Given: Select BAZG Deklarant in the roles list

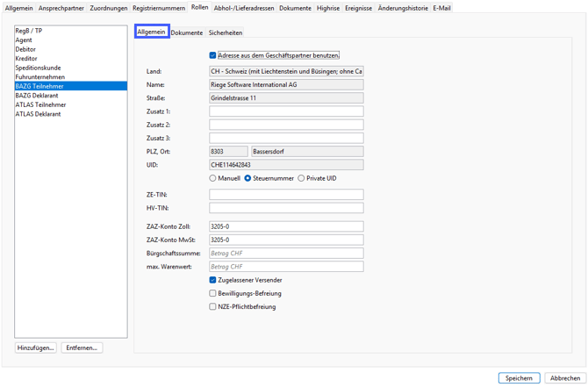Looking at the screenshot, I should click(37, 96).
